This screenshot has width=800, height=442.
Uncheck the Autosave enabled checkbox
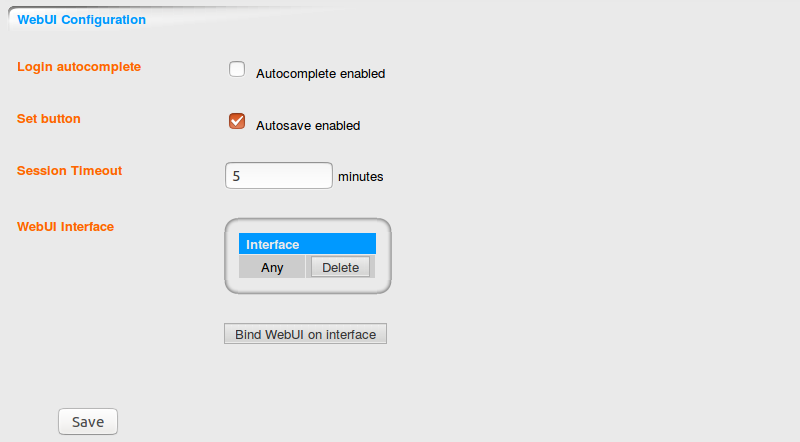237,122
